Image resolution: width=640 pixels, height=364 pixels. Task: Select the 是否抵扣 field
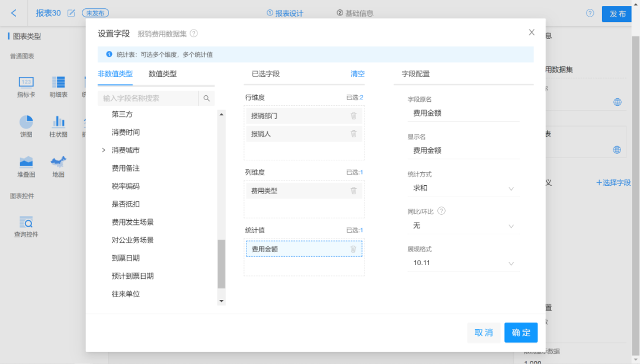click(x=126, y=204)
